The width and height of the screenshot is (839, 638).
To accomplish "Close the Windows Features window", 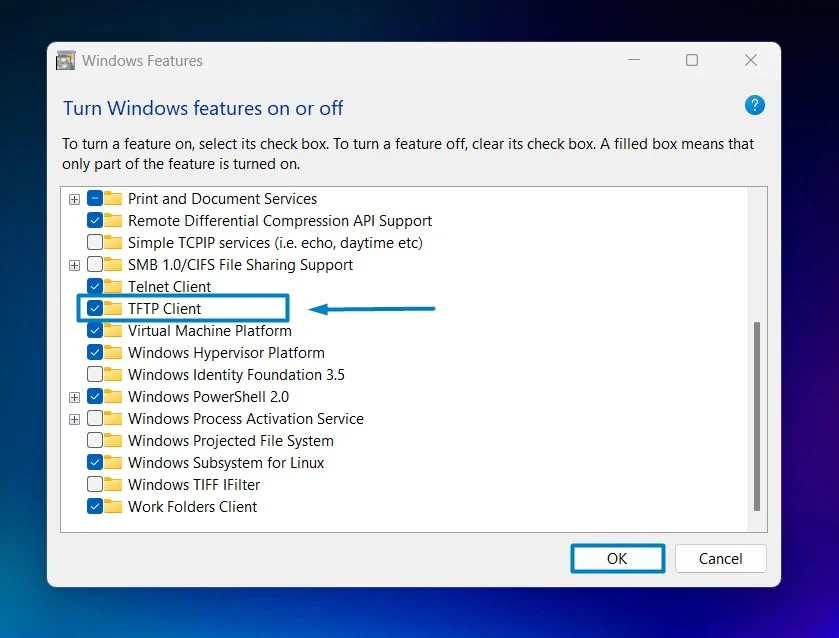I will (751, 60).
